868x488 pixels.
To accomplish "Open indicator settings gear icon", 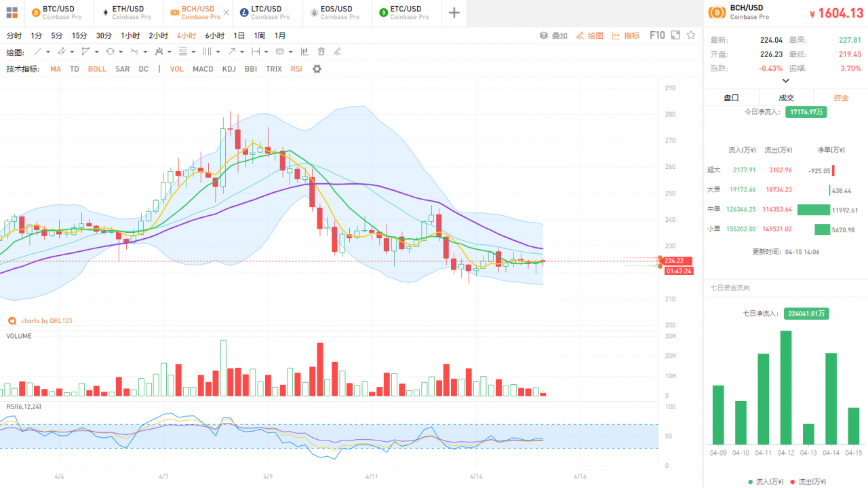I will point(317,69).
